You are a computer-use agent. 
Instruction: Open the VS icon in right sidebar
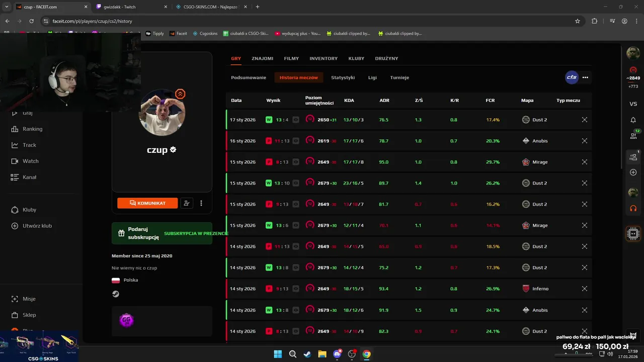point(633,104)
